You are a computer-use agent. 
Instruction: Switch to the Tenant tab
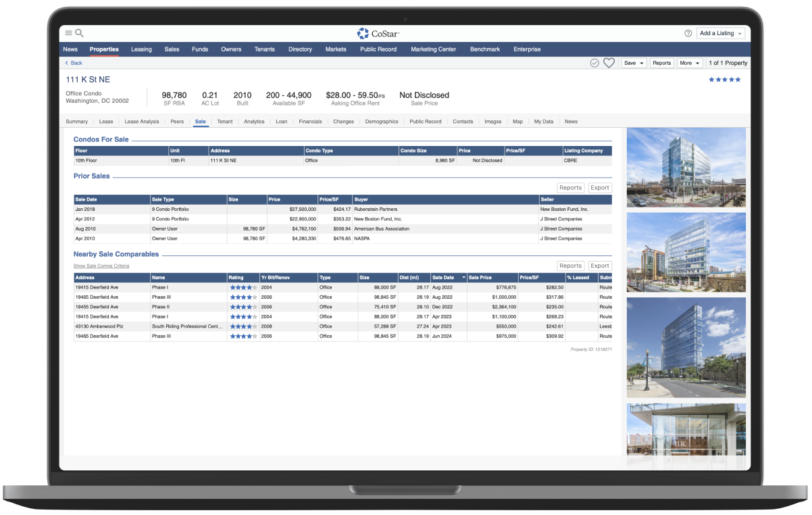224,122
